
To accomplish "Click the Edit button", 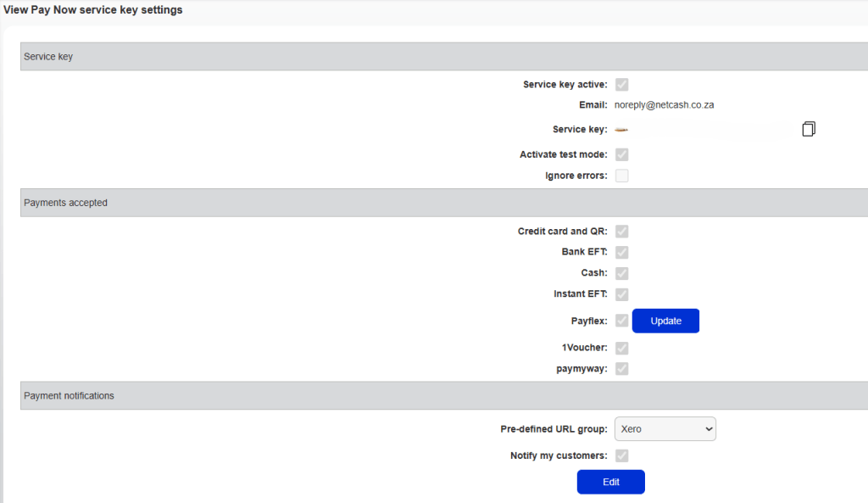I will point(610,482).
